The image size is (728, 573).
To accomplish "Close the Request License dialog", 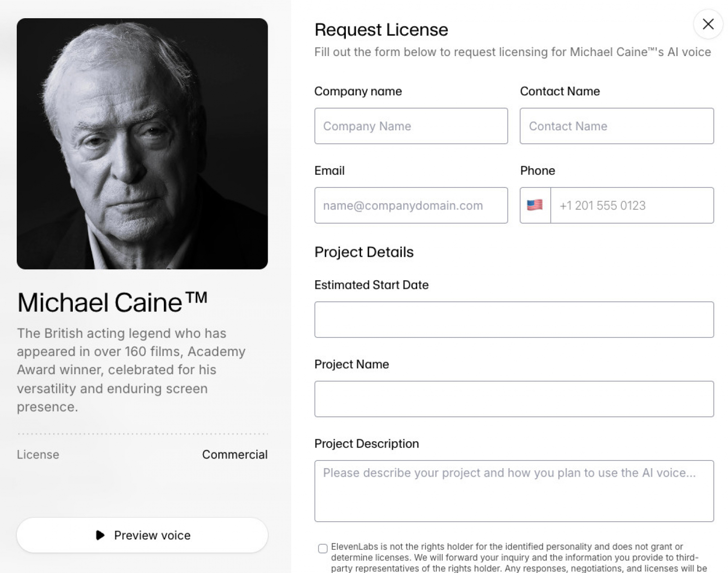I will pos(708,24).
